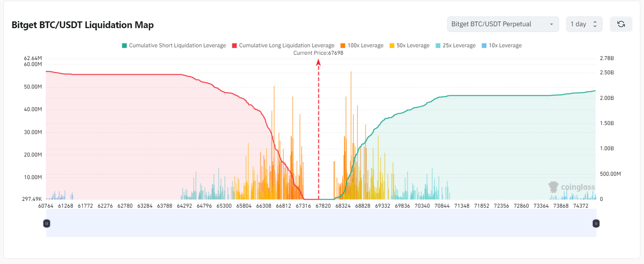Click the 2.78B right axis label
This screenshot has width=644, height=264.
(607, 58)
